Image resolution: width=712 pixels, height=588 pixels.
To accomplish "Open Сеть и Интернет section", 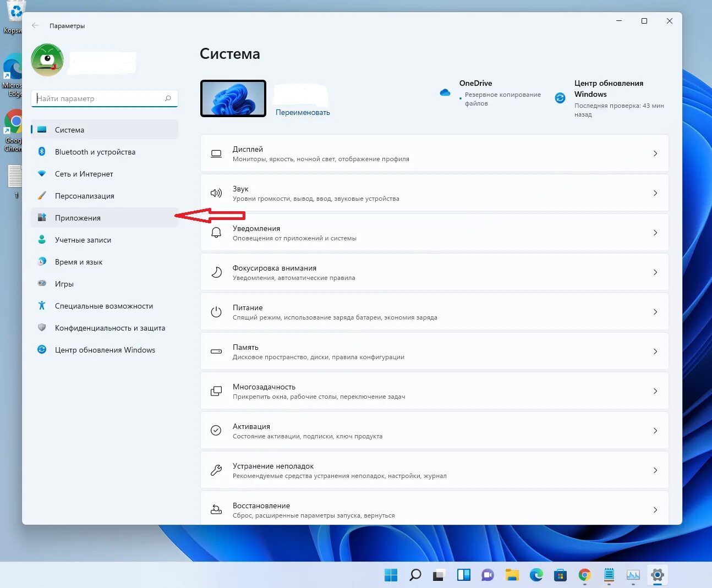I will tap(105, 174).
